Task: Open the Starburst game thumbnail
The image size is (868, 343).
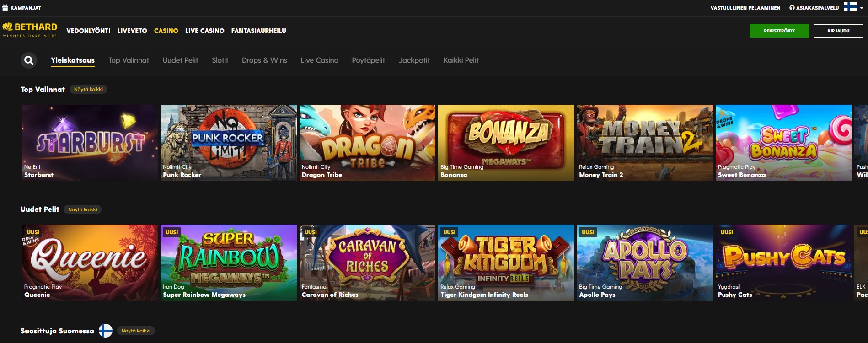Action: (90, 143)
